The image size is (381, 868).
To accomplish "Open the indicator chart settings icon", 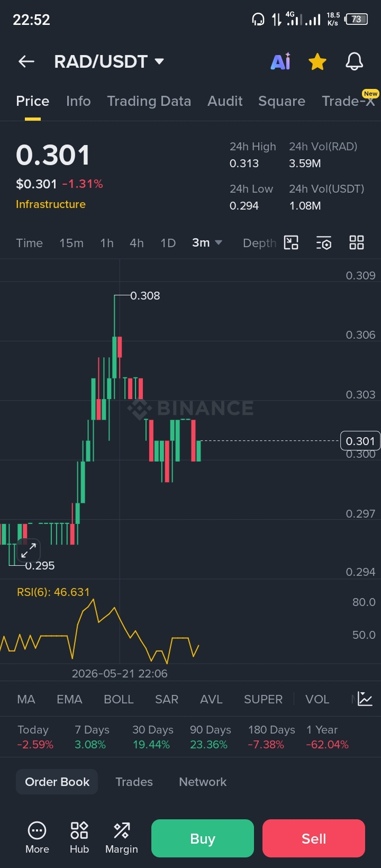I will point(365,699).
